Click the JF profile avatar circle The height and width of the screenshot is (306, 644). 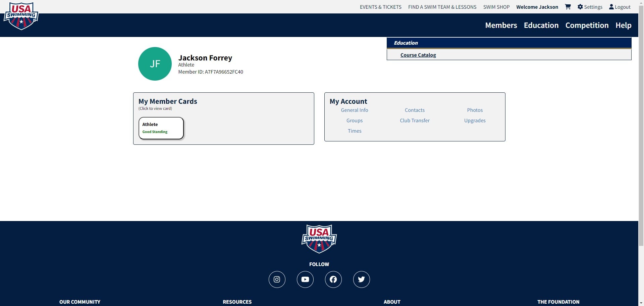[155, 64]
